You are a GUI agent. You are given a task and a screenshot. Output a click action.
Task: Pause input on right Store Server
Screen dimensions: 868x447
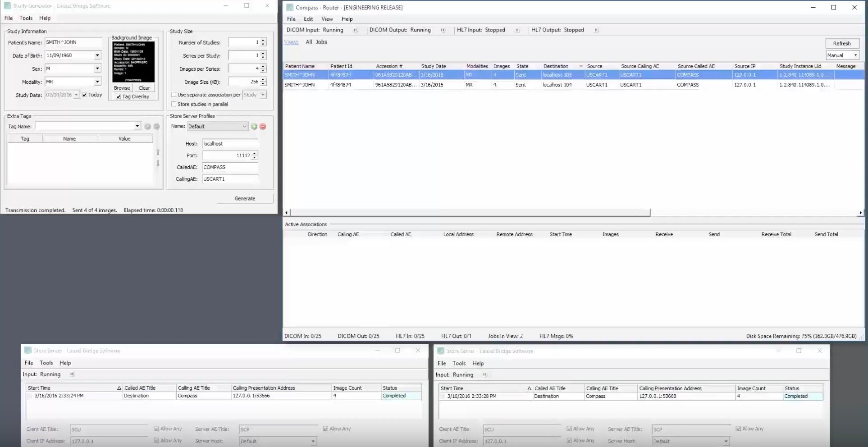pos(485,374)
